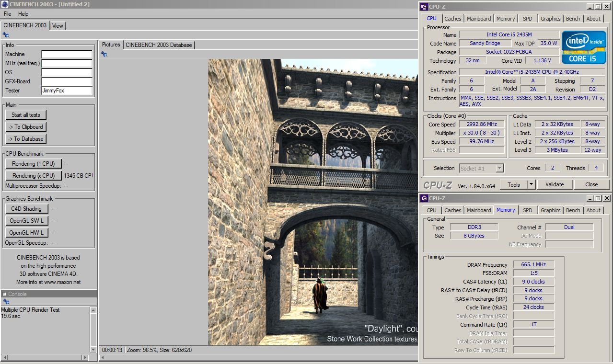Viewport: 613px width, 364px height.
Task: Click the console vertical scrollbar up arrow
Action: 93,310
